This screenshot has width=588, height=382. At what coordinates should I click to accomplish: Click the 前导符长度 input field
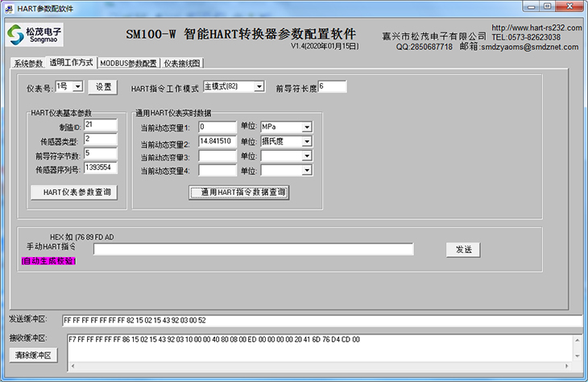pos(332,86)
